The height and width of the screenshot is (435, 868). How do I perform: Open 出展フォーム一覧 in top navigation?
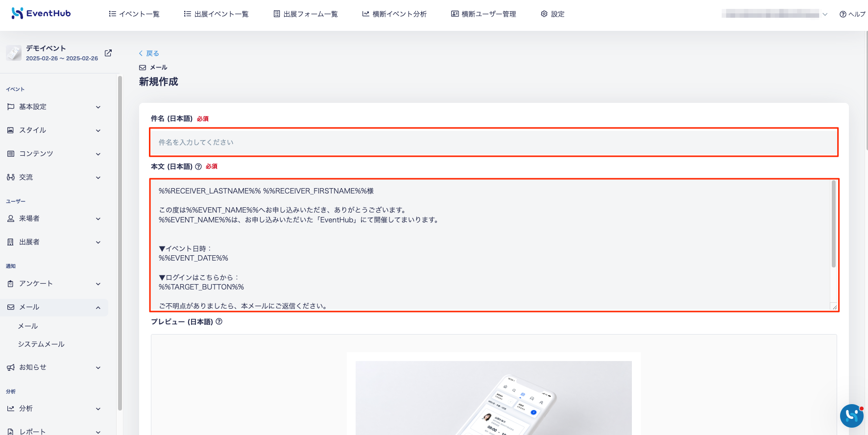[306, 14]
